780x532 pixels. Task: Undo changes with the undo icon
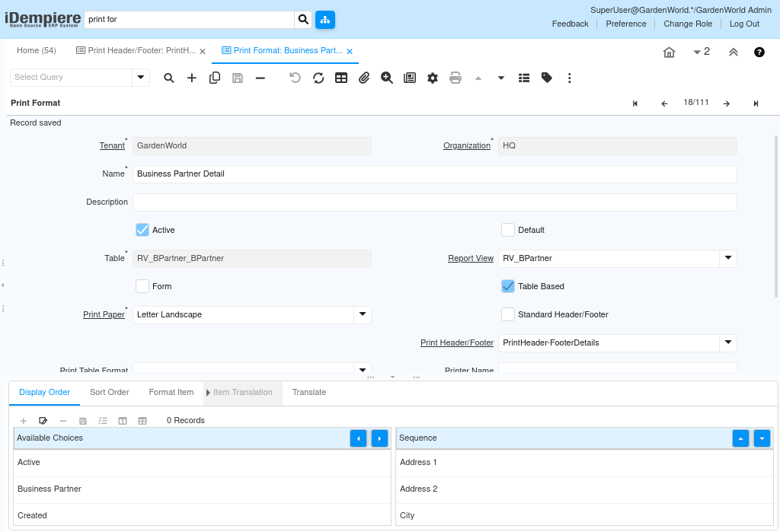coord(295,78)
